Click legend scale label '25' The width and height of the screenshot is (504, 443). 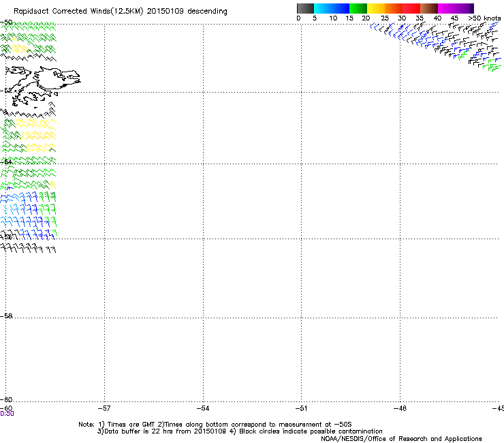coord(385,18)
